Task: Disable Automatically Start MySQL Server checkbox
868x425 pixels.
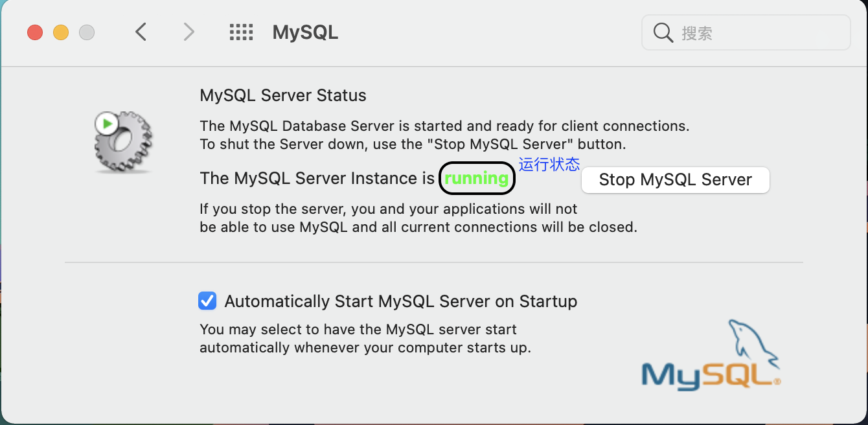Action: (x=207, y=301)
